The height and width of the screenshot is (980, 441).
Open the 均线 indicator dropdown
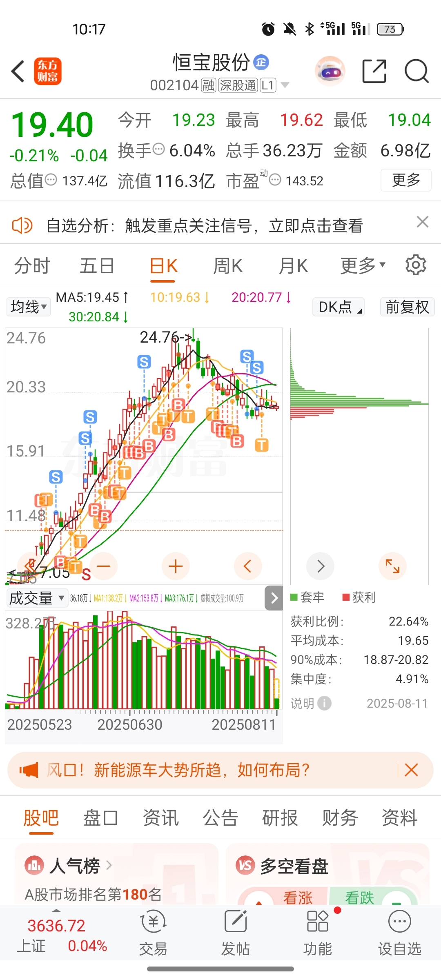point(29,307)
